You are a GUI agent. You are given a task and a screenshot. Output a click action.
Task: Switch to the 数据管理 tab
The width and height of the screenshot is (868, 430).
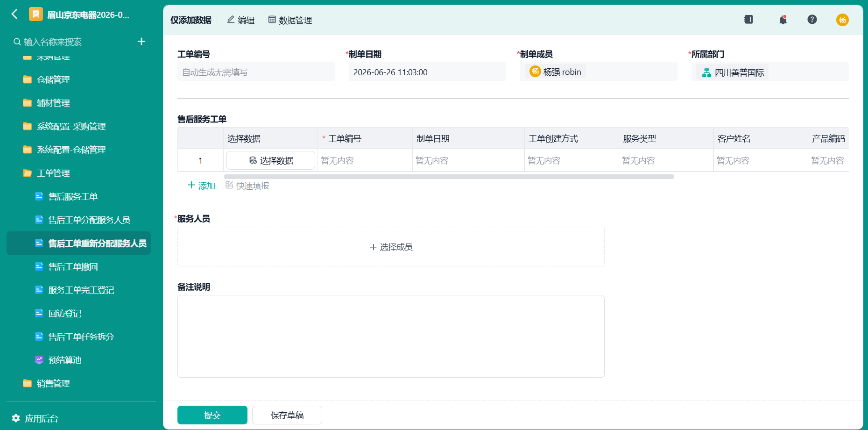tap(290, 20)
